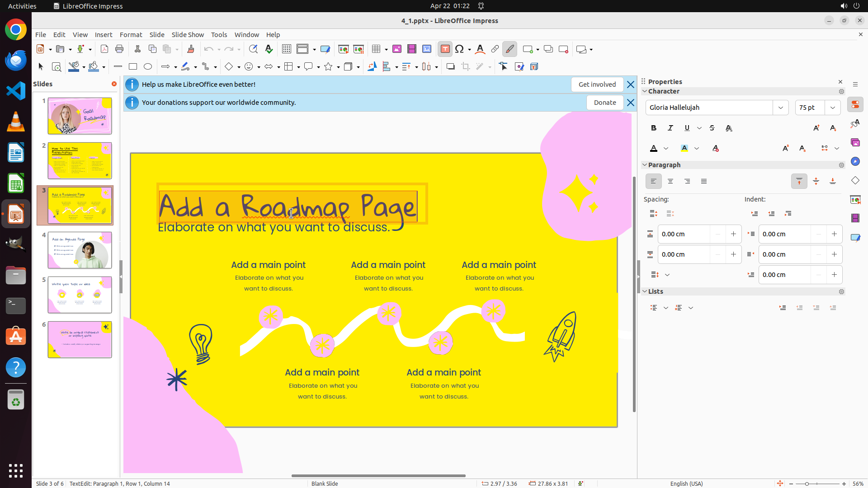Select the Ellipse drawing tool

148,67
